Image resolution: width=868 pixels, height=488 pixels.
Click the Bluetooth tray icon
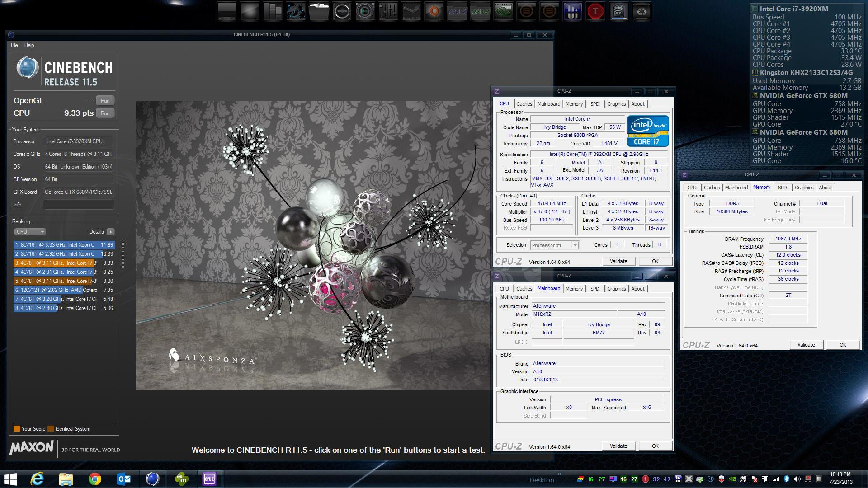786,479
